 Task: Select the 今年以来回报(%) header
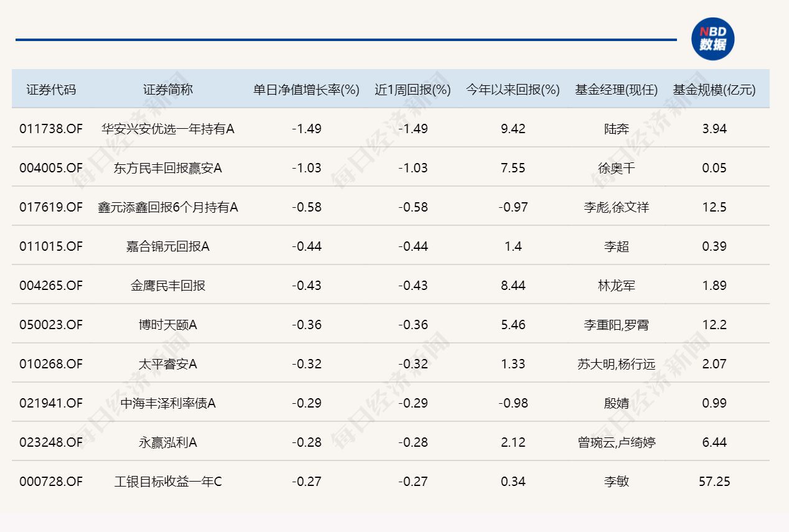(513, 90)
